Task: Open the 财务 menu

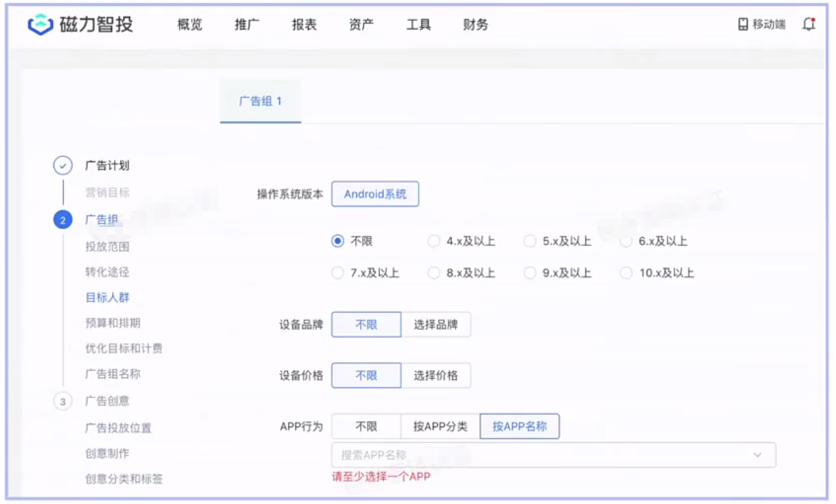Action: click(475, 24)
